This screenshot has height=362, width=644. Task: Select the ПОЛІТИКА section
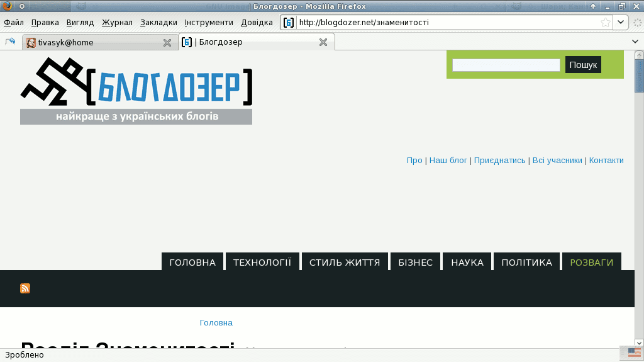(526, 262)
